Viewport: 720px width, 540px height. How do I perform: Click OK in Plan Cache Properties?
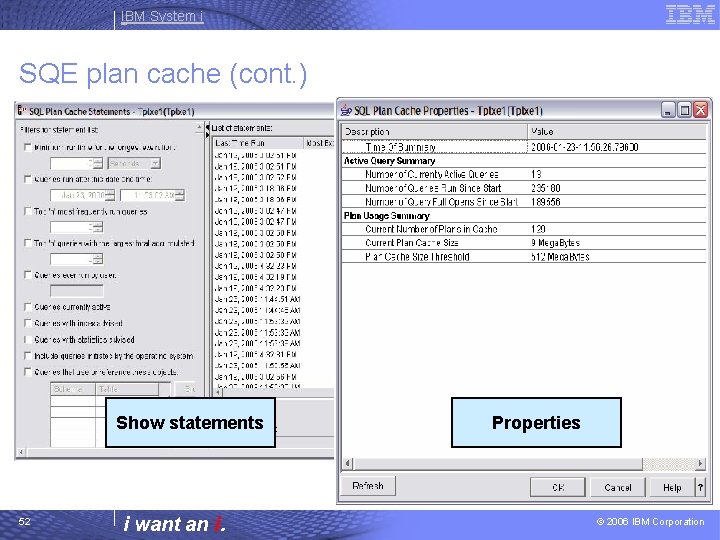(558, 487)
